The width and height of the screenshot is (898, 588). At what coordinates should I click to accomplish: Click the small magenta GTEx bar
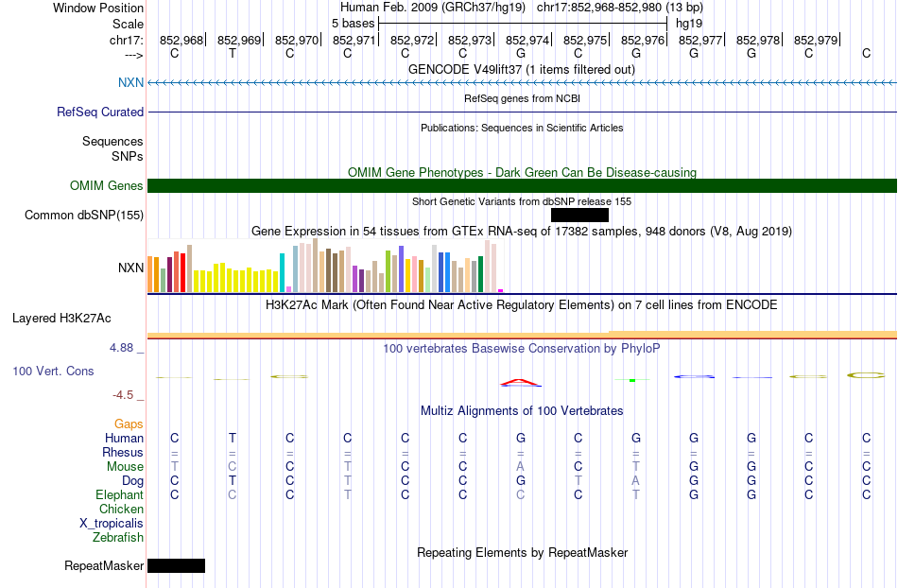501,291
